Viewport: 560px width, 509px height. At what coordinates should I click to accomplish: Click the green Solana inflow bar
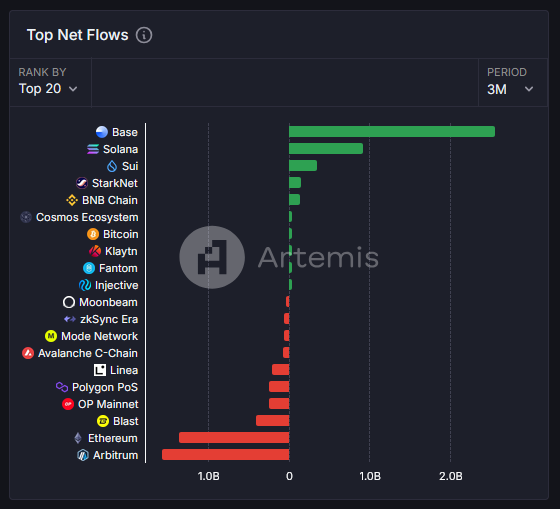pyautogui.click(x=326, y=149)
